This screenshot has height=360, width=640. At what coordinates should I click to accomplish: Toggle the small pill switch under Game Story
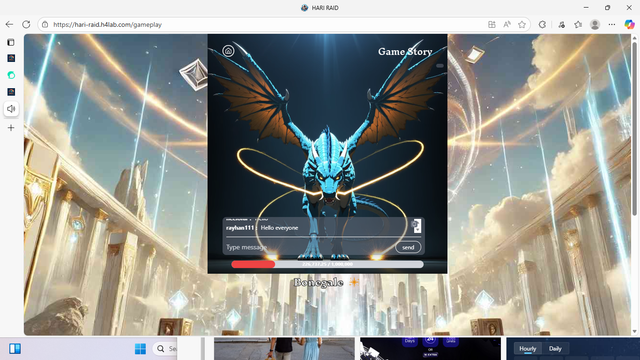pos(440,66)
